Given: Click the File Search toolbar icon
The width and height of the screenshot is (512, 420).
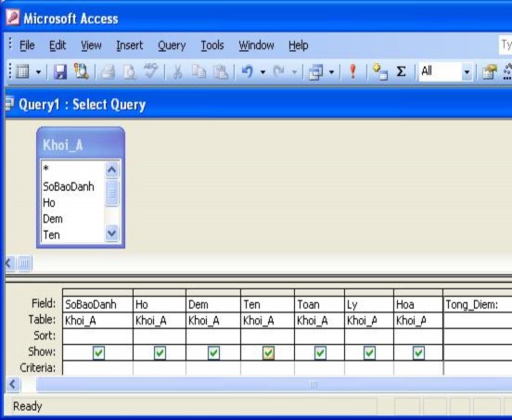Looking at the screenshot, I should click(x=82, y=71).
